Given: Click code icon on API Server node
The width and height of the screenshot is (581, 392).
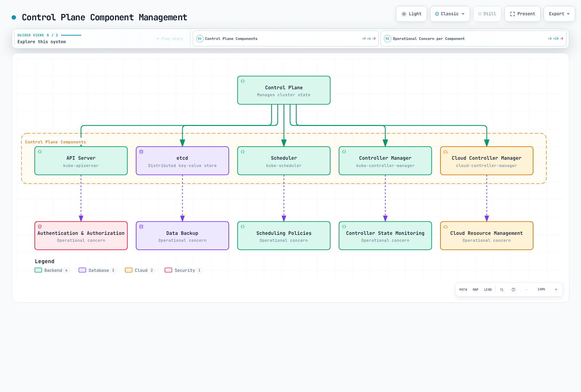Looking at the screenshot, I should (40, 152).
